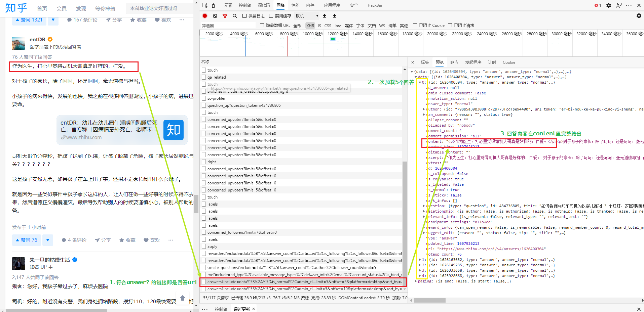Open the linked Zhihu article card
Viewport: 644px width, 312px height.
(122, 130)
